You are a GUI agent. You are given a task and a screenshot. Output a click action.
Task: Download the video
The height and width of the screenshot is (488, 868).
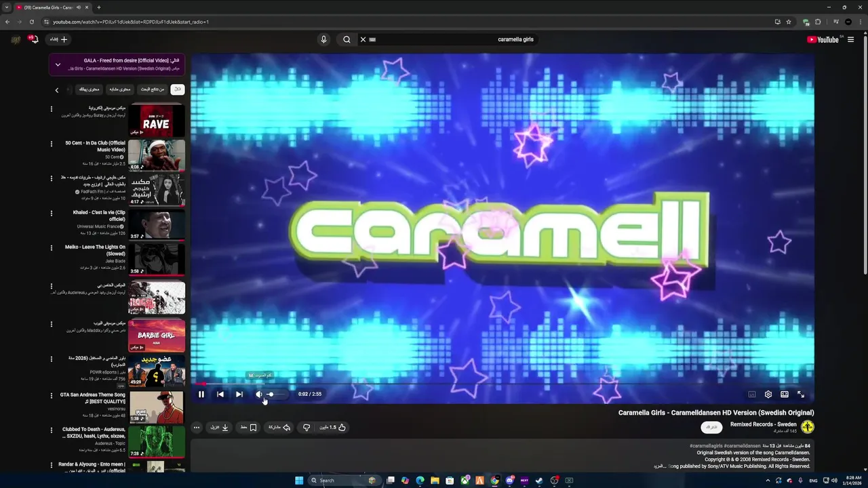pyautogui.click(x=220, y=428)
